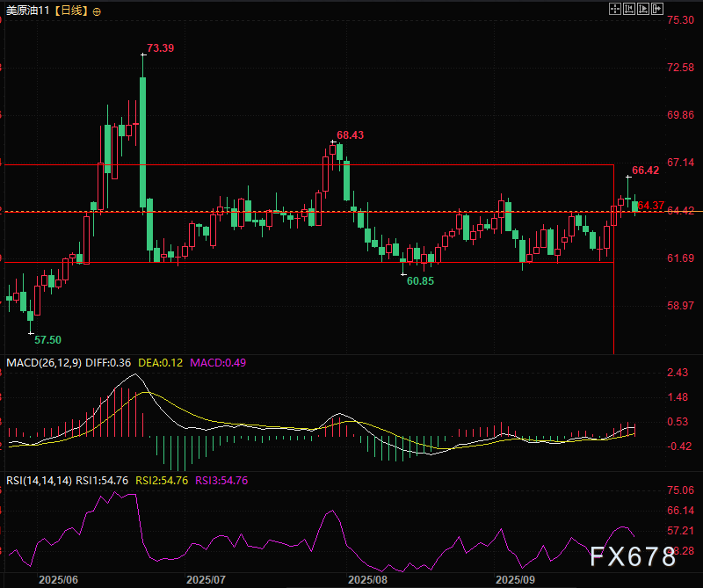The height and width of the screenshot is (588, 703).
Task: Click the 57.50 low price marker
Action: (x=47, y=339)
